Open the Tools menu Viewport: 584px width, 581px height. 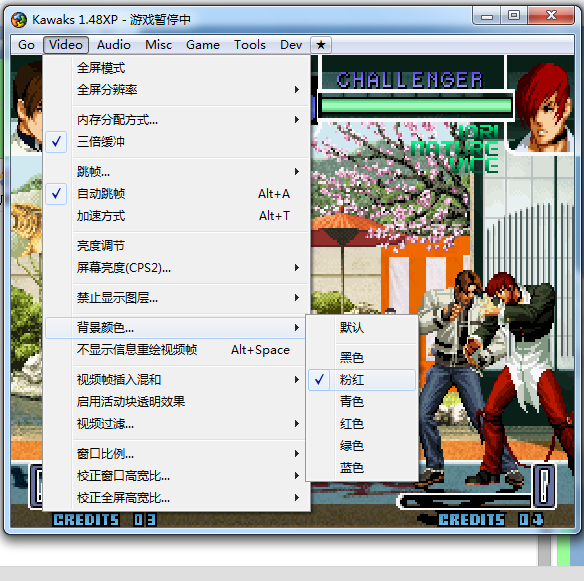(x=250, y=45)
